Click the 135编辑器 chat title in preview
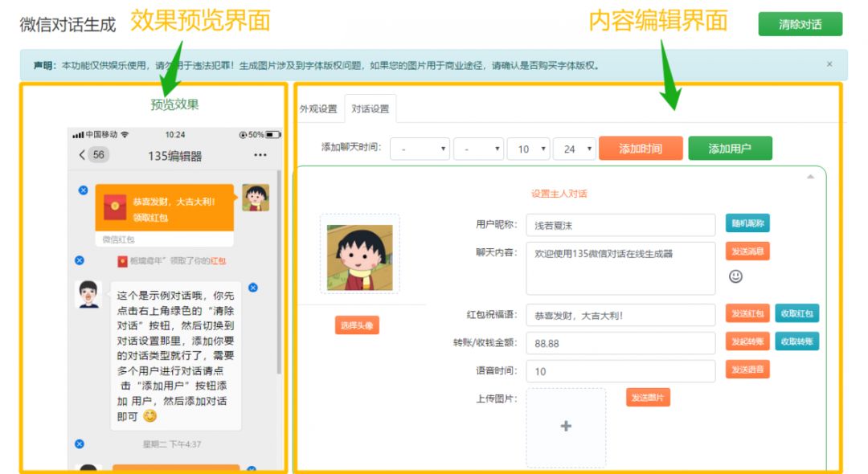 click(175, 156)
